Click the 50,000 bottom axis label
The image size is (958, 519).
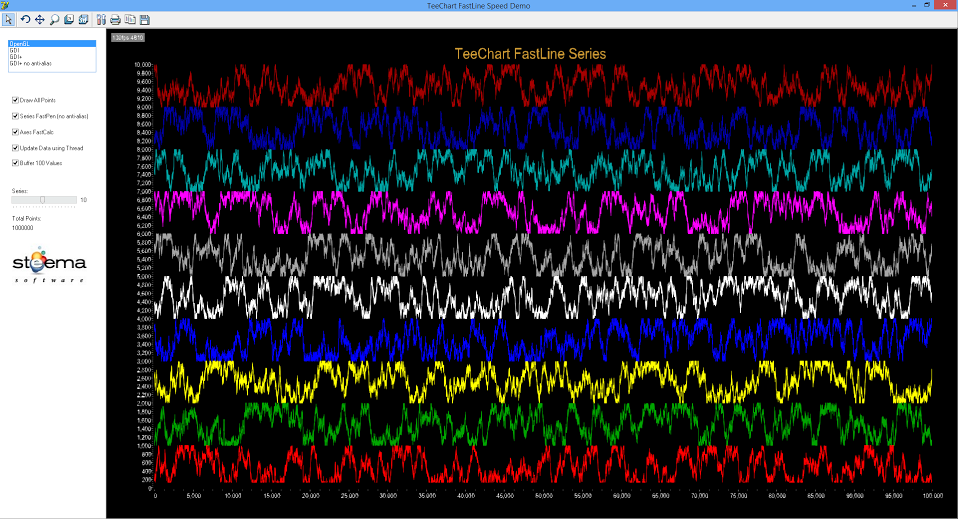(544, 496)
